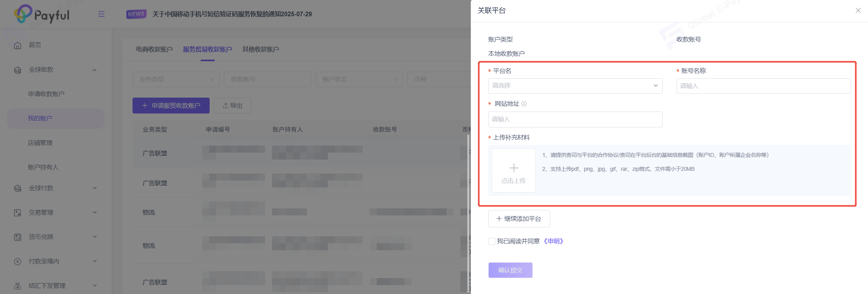Click the 货币兑换 sidebar icon

click(17, 237)
